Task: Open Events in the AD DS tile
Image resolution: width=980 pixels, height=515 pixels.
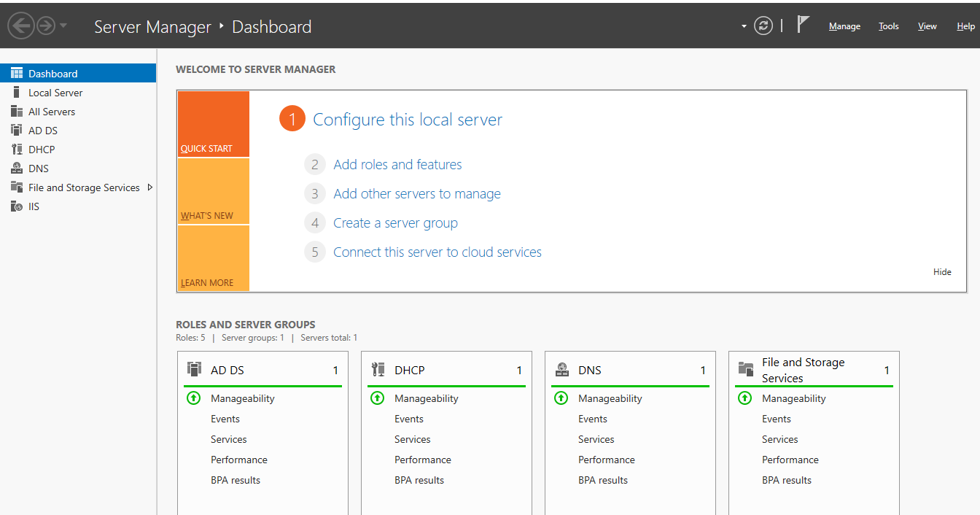Action: pos(225,419)
